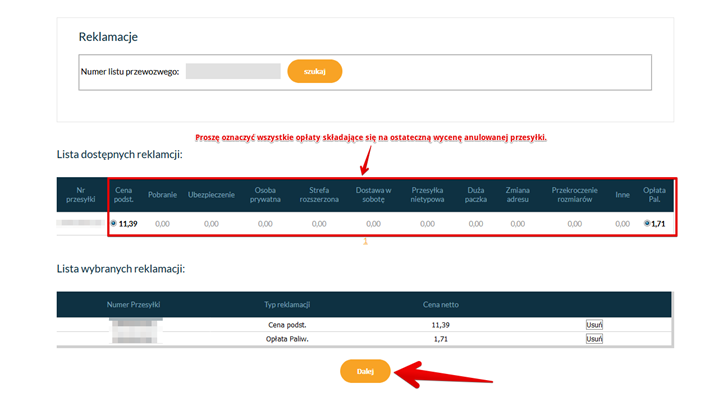Click the Duża paczka column header
Image resolution: width=709 pixels, height=416 pixels.
click(x=478, y=194)
